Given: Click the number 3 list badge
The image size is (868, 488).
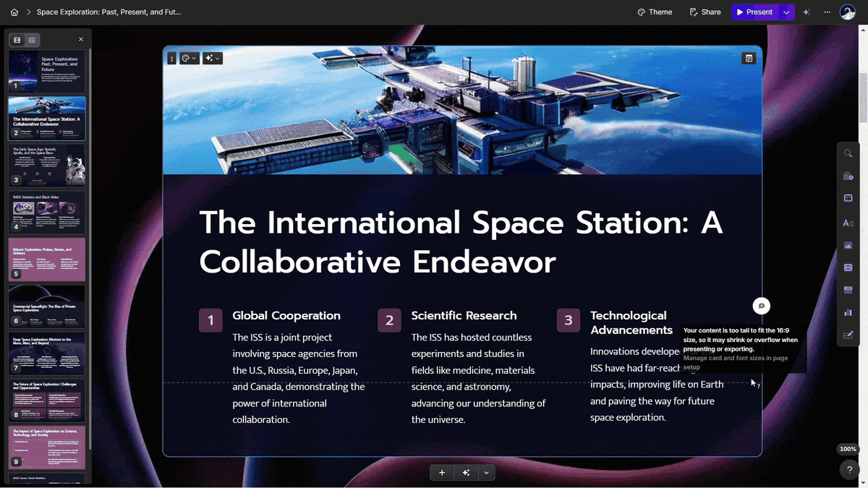Looking at the screenshot, I should [569, 320].
